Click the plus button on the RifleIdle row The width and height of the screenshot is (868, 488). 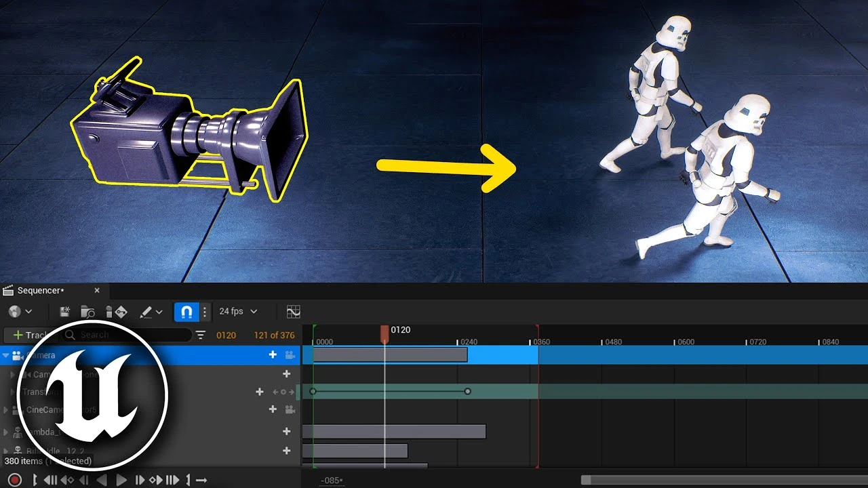(x=286, y=451)
